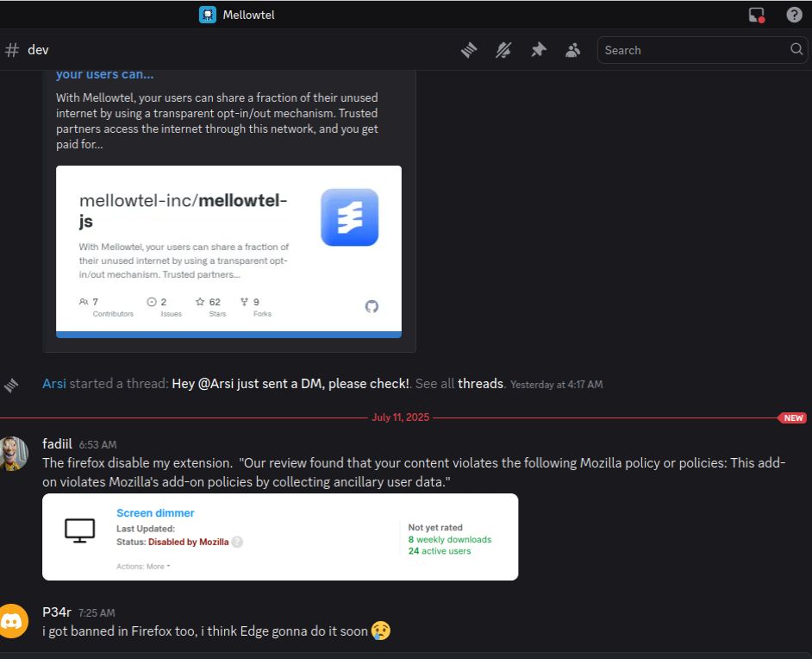Screen dimensions: 812x659
Task: Click the dev channel hash icon
Action: 12,50
